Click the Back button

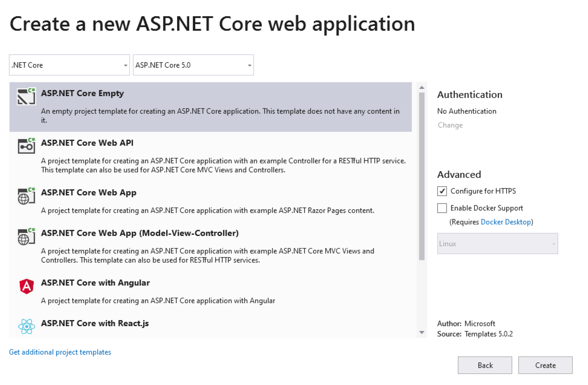[x=485, y=365]
